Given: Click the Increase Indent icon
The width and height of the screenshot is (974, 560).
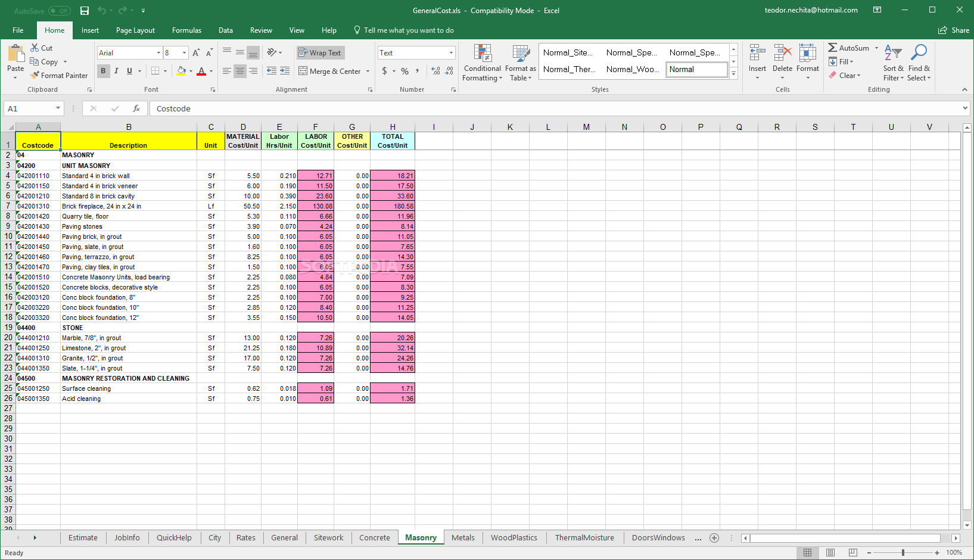Looking at the screenshot, I should tap(285, 71).
